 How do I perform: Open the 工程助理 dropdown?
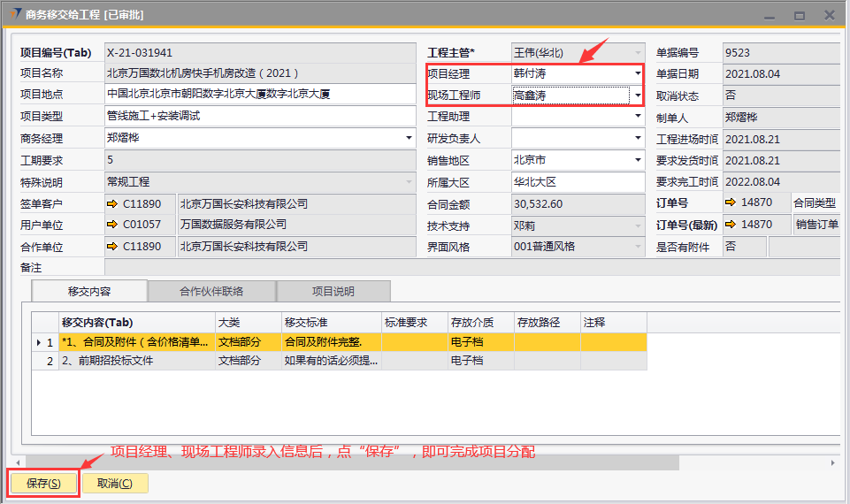pos(637,117)
